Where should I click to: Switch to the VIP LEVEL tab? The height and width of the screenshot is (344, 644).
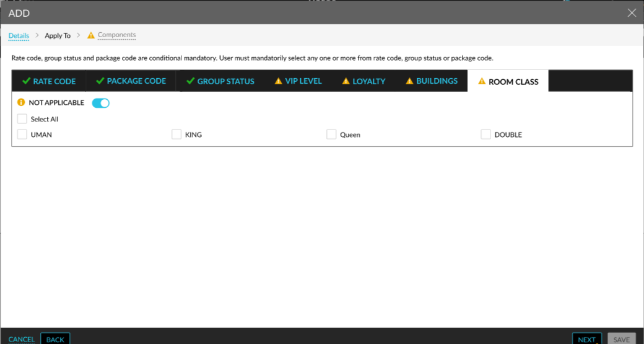[x=298, y=81]
